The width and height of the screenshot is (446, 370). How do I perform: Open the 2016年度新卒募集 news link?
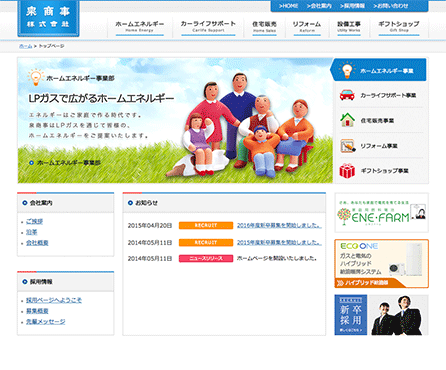(x=279, y=226)
